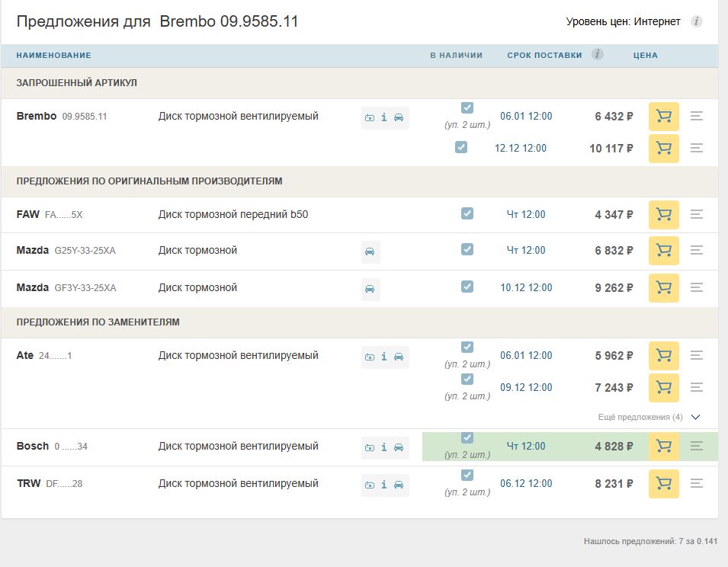Open car applicability icon for Ate row

pos(399,357)
